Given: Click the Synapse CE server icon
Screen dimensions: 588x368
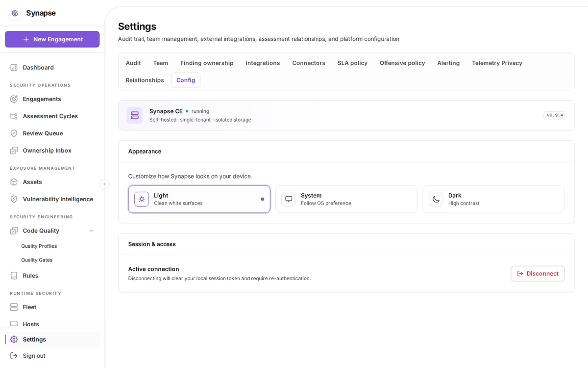Looking at the screenshot, I should [135, 115].
